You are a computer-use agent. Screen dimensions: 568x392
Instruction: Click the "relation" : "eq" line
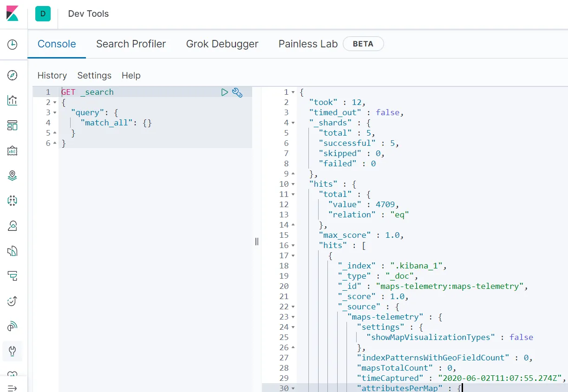coord(368,215)
